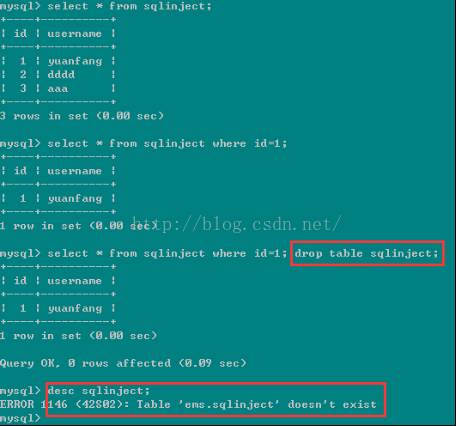
Task: Click the 'Query OK, 0 rows affected' line
Action: [123, 363]
